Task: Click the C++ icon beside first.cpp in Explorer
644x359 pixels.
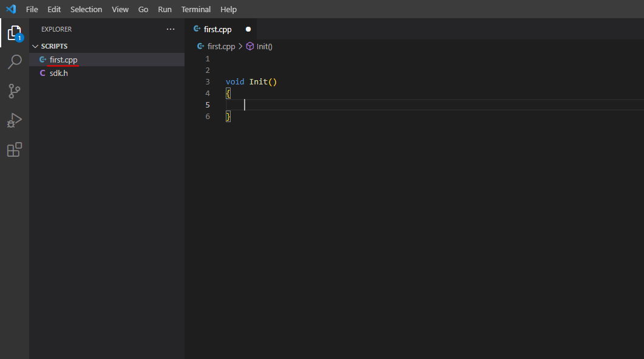Action: (42, 60)
